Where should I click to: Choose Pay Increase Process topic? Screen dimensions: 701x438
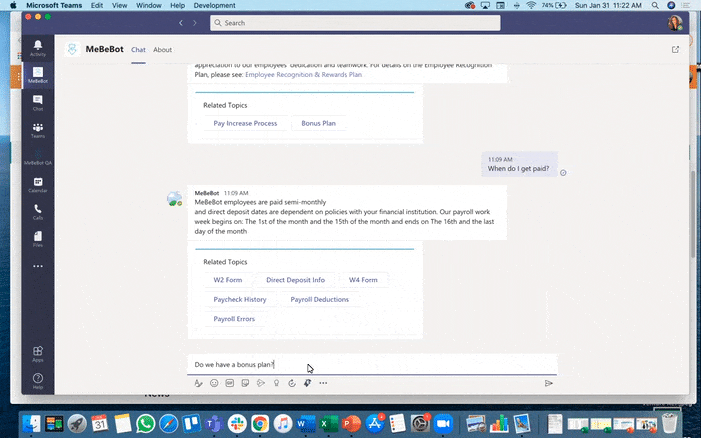tap(245, 123)
